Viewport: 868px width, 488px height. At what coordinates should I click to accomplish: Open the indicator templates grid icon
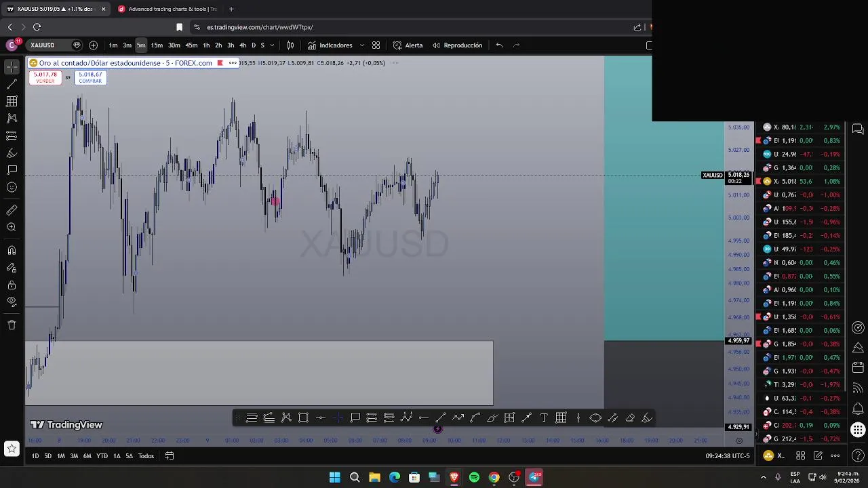(376, 45)
